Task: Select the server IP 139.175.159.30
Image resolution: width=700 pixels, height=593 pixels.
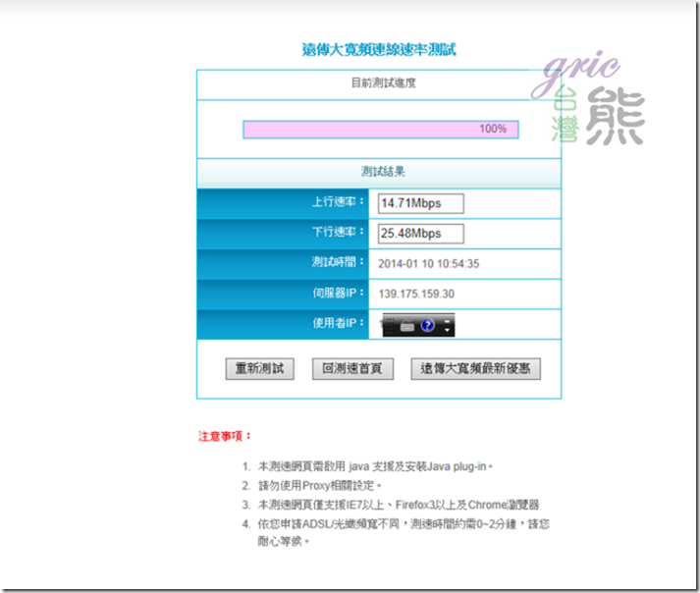Action: coord(416,294)
